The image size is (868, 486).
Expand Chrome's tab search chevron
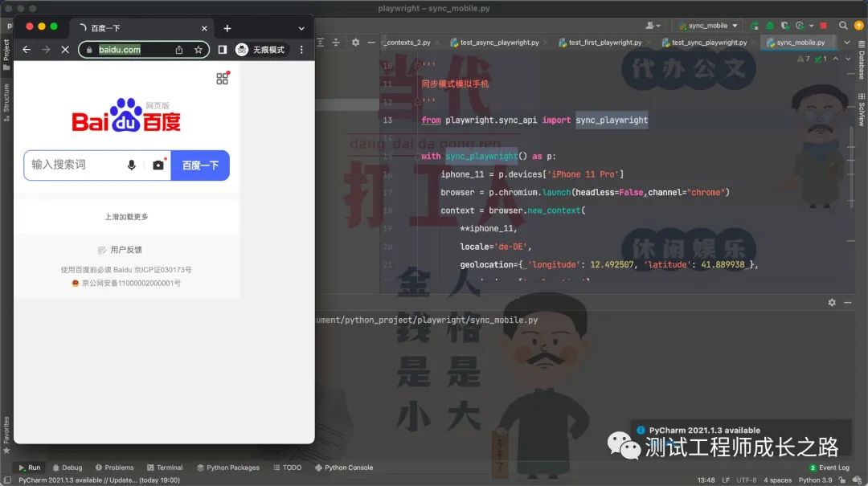301,28
